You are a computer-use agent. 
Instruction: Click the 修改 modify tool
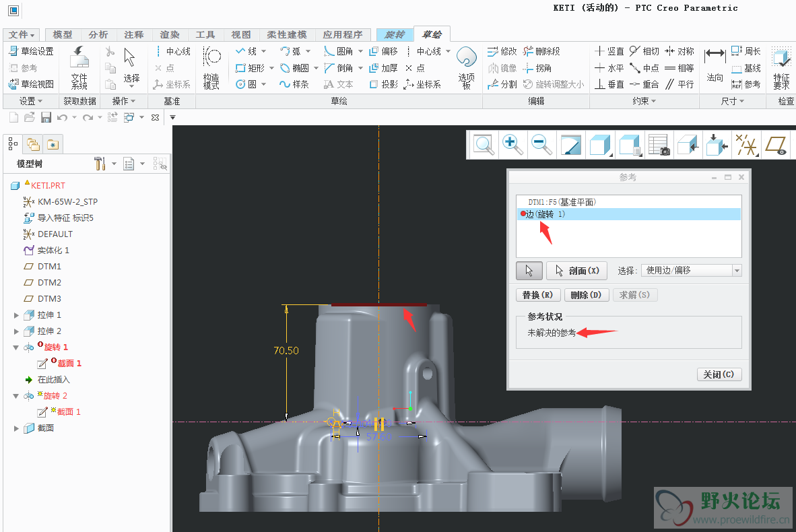[x=502, y=51]
